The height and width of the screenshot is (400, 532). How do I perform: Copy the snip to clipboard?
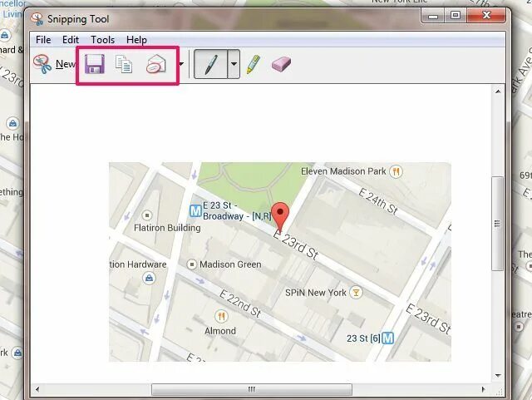(124, 64)
